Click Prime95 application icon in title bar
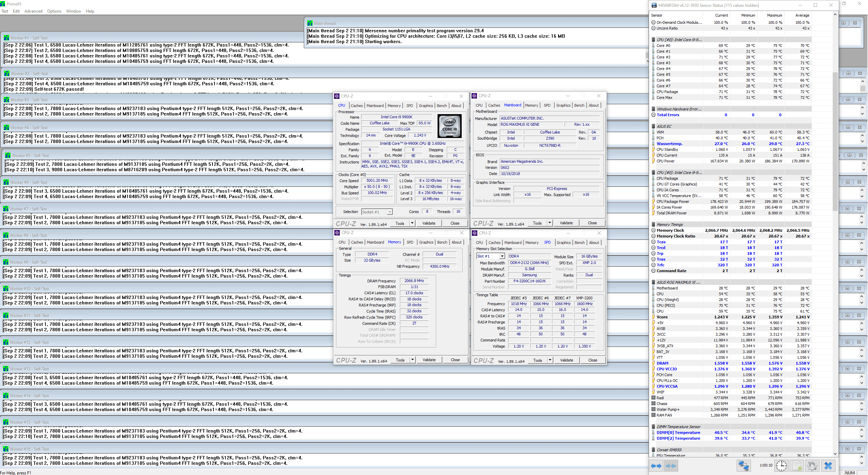 [x=3, y=4]
